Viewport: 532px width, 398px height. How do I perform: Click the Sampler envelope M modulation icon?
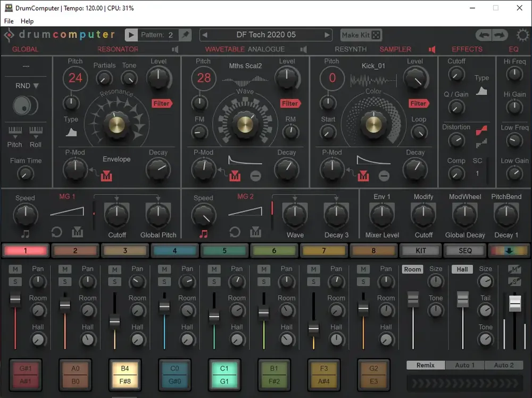click(x=363, y=176)
